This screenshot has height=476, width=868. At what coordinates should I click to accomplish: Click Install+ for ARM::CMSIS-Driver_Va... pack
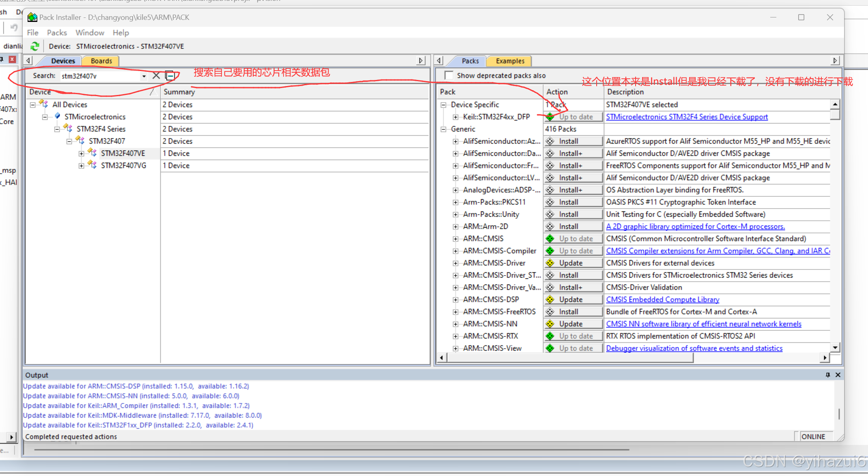[x=573, y=287]
